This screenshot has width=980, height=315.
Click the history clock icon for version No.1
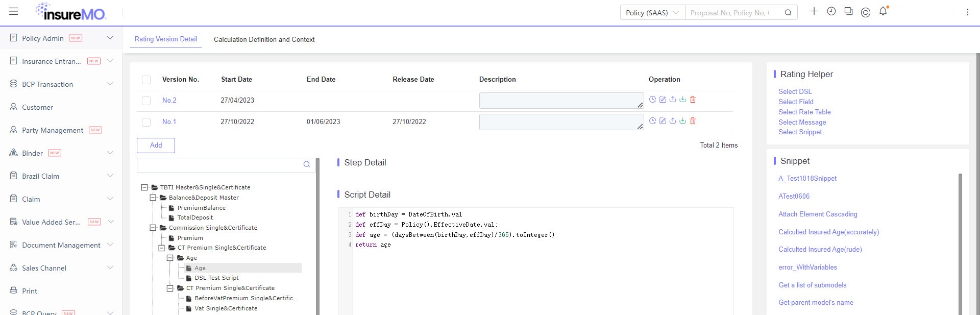click(x=652, y=121)
